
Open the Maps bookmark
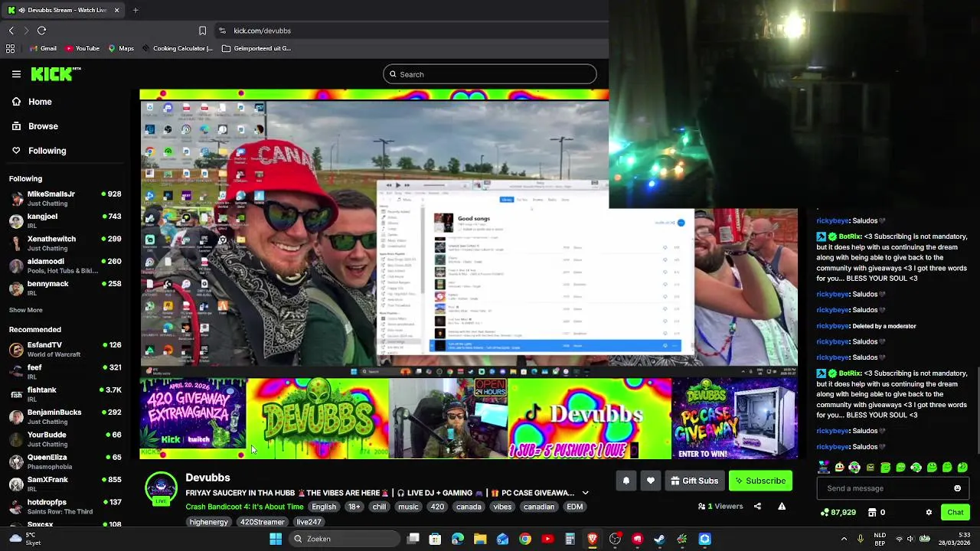tap(121, 48)
